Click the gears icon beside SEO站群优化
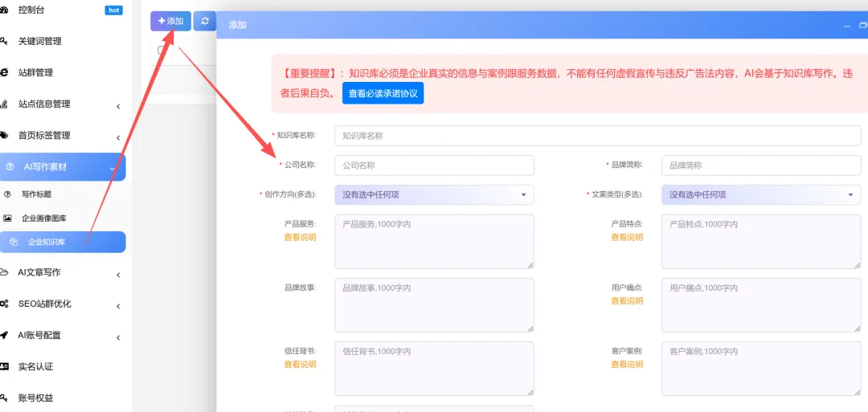868x412 pixels. 4,304
